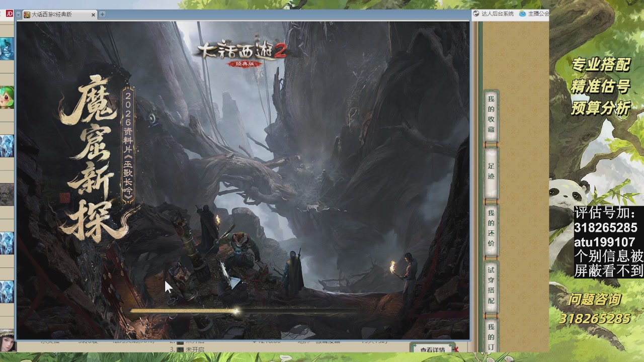
Task: Open 我的还价 side tab
Action: (x=491, y=228)
